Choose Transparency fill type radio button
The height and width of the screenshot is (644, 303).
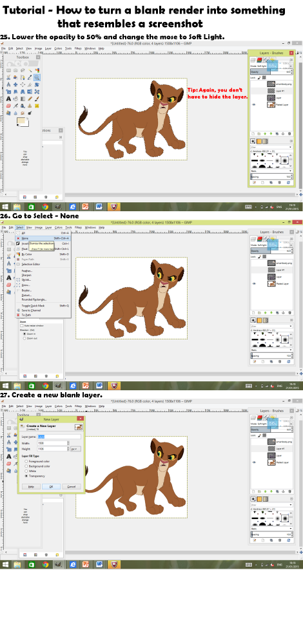(26, 476)
